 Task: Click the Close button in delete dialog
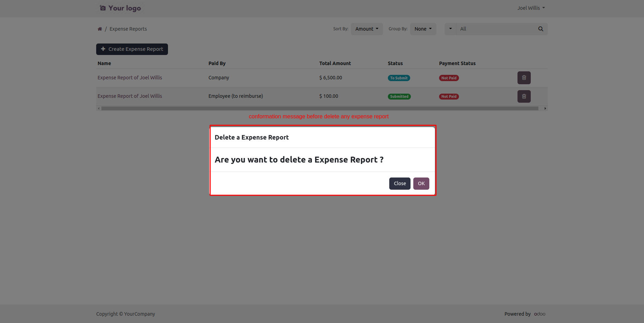(400, 183)
